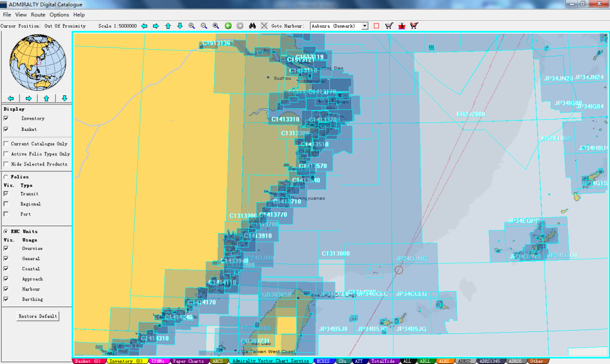Toggle Coastal usage visibility
Viewport: 610px width, 364px height.
(x=6, y=269)
